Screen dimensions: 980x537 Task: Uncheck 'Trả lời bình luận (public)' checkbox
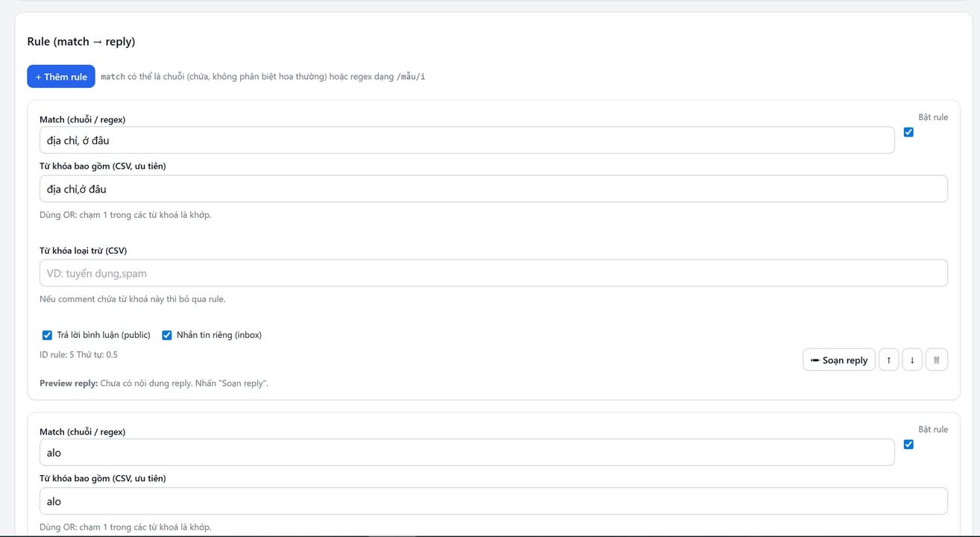[x=47, y=335]
